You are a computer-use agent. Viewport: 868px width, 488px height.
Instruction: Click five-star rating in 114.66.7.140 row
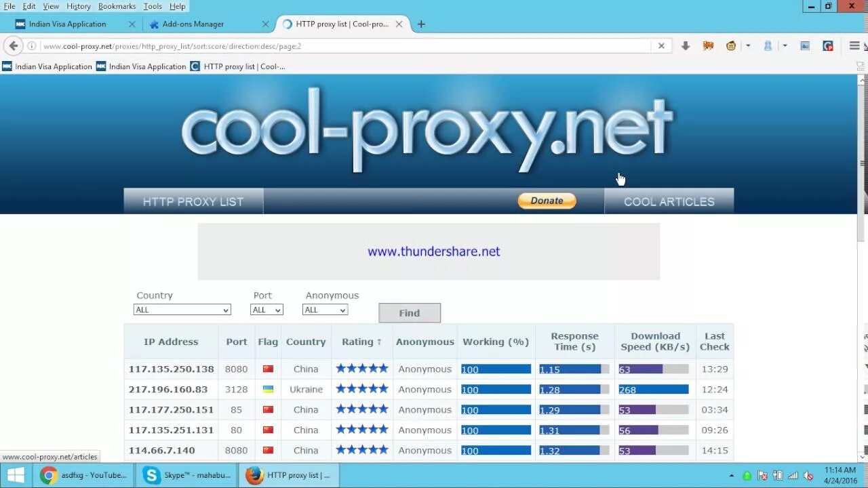click(362, 450)
